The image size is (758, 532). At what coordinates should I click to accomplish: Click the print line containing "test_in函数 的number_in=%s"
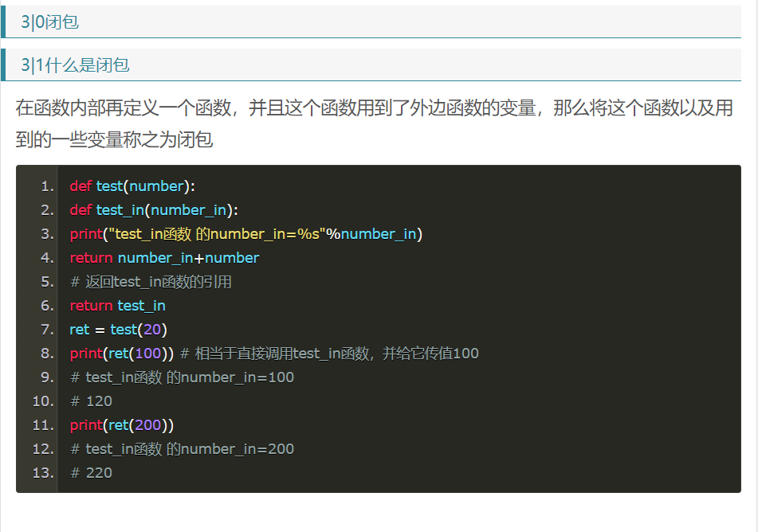click(x=246, y=234)
